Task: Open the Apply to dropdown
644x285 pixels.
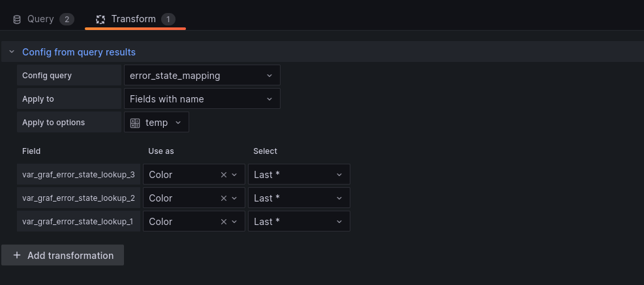Action: point(202,99)
